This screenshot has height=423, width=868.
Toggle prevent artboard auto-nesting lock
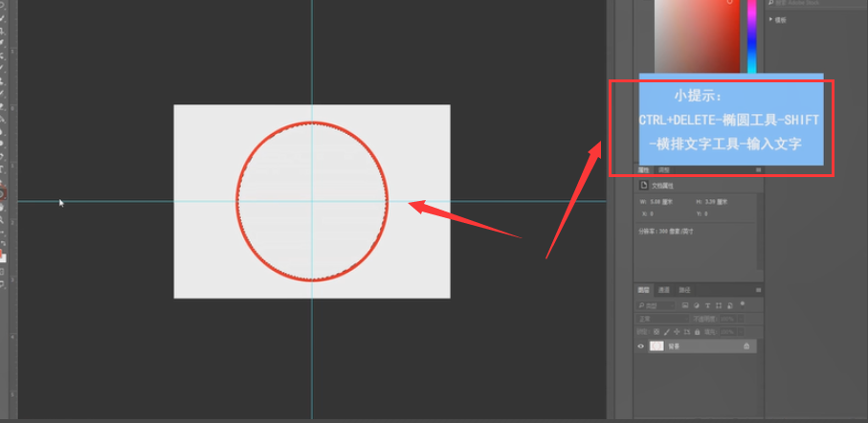click(686, 332)
